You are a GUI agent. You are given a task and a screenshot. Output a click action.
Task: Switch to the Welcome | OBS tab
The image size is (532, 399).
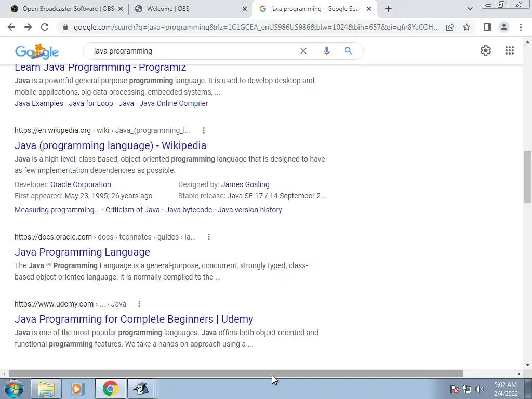pyautogui.click(x=191, y=9)
